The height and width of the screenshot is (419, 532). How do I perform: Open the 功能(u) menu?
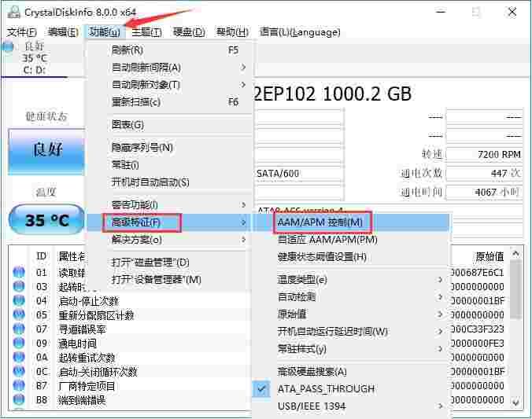click(105, 32)
